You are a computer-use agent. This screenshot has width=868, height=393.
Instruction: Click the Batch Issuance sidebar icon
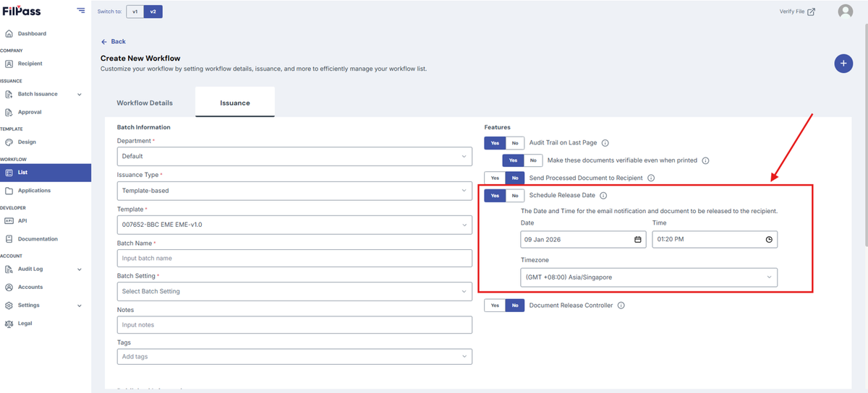click(x=9, y=94)
